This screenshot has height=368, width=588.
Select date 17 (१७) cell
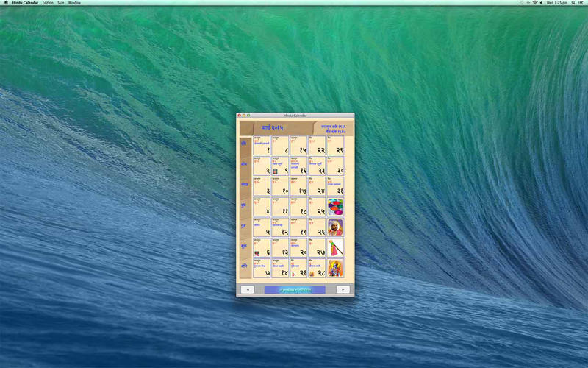coord(298,186)
